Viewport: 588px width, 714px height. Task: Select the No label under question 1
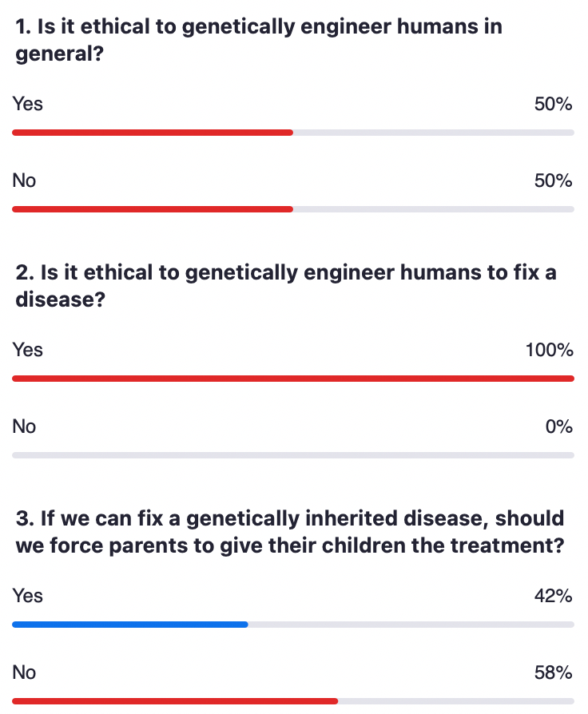click(x=24, y=180)
